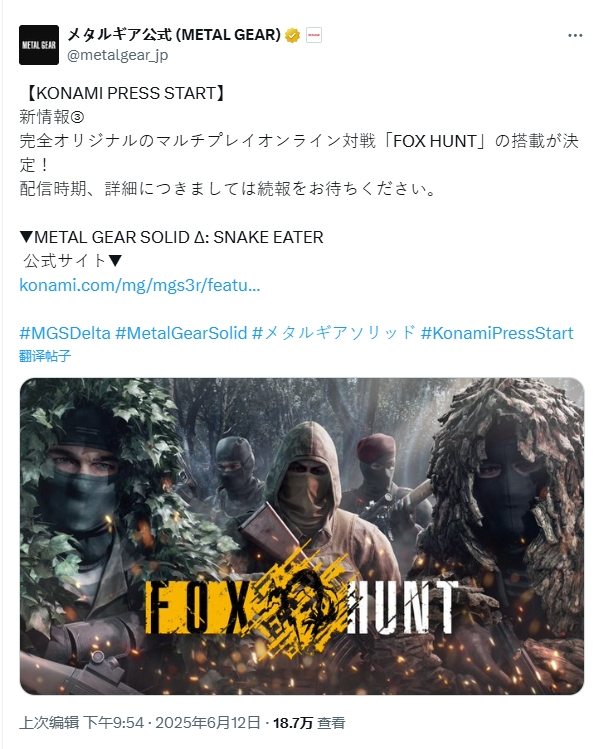Open the #KonamiPressStart hashtag
The width and height of the screenshot is (601, 749).
click(x=497, y=333)
